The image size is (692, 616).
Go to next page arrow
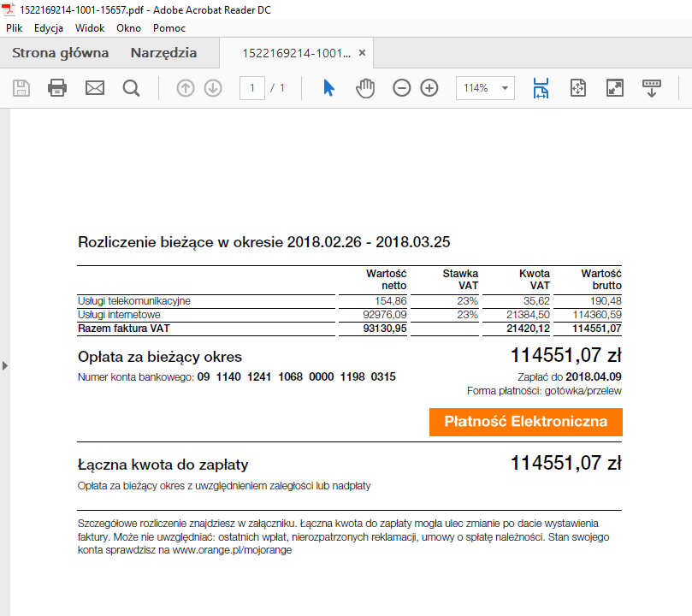pyautogui.click(x=213, y=88)
